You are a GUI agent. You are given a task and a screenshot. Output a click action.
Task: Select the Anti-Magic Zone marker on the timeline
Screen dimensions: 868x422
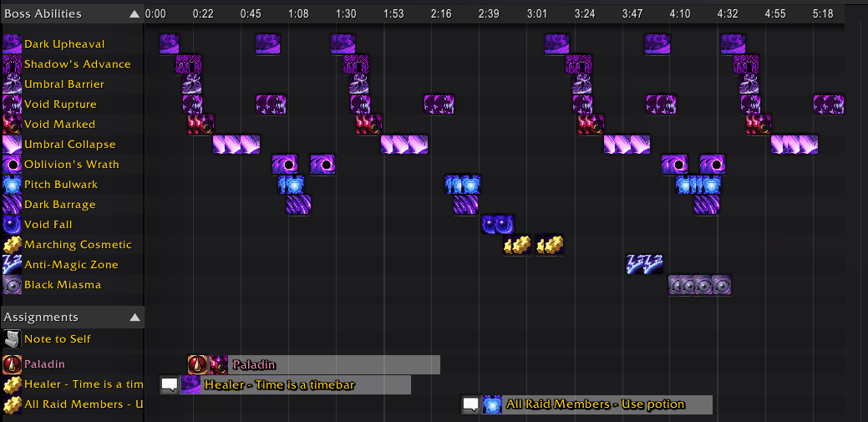pyautogui.click(x=644, y=265)
